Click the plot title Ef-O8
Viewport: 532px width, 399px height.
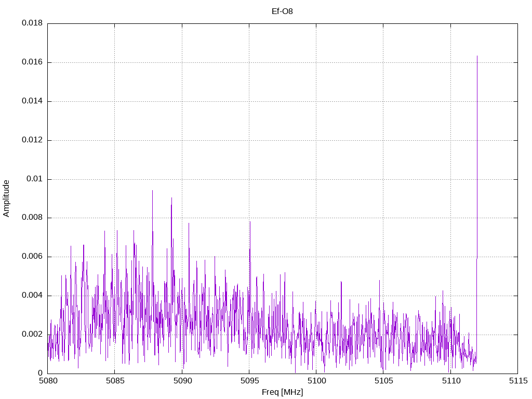(x=282, y=11)
